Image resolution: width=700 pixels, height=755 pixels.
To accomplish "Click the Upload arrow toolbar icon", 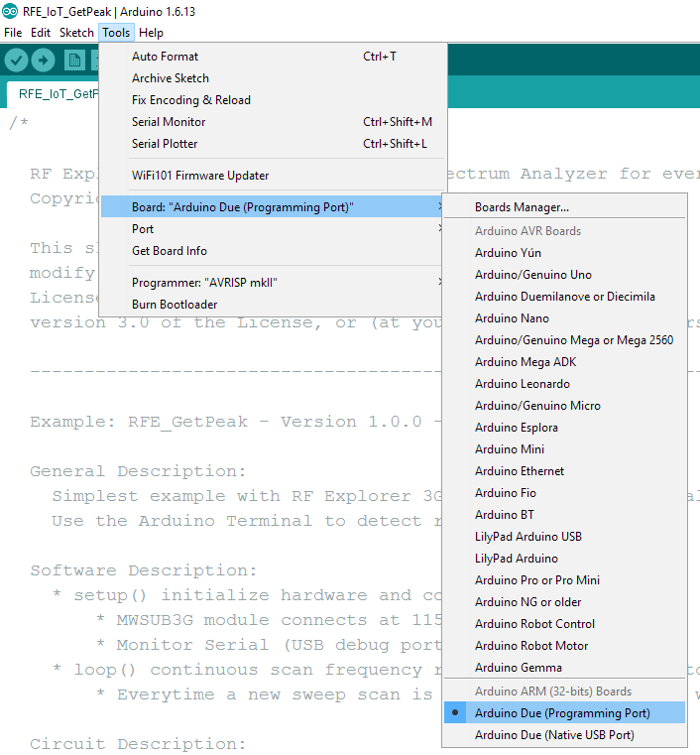I will point(44,61).
